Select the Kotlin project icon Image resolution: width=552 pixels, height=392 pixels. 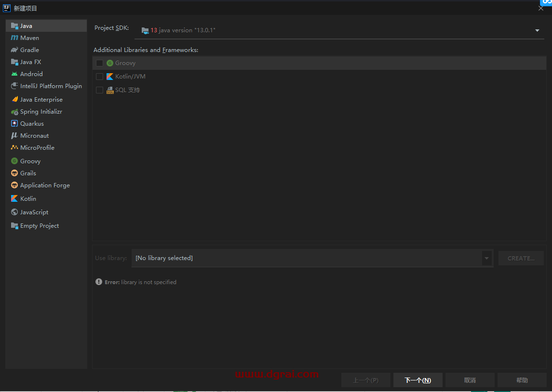(15, 198)
